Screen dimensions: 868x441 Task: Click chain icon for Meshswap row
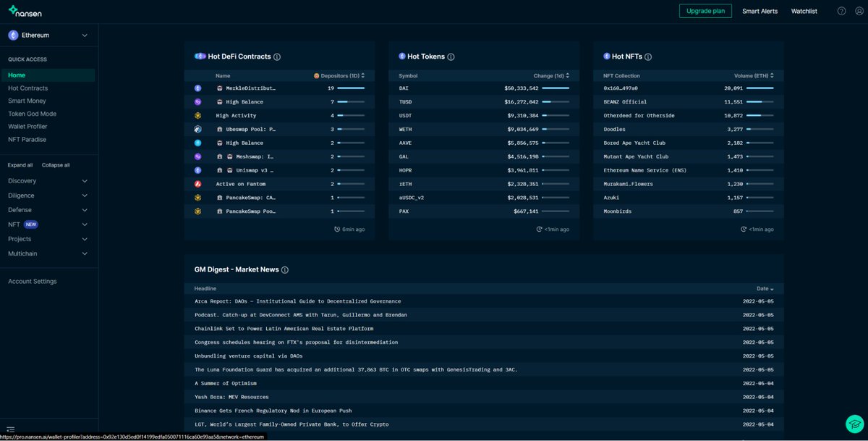197,156
